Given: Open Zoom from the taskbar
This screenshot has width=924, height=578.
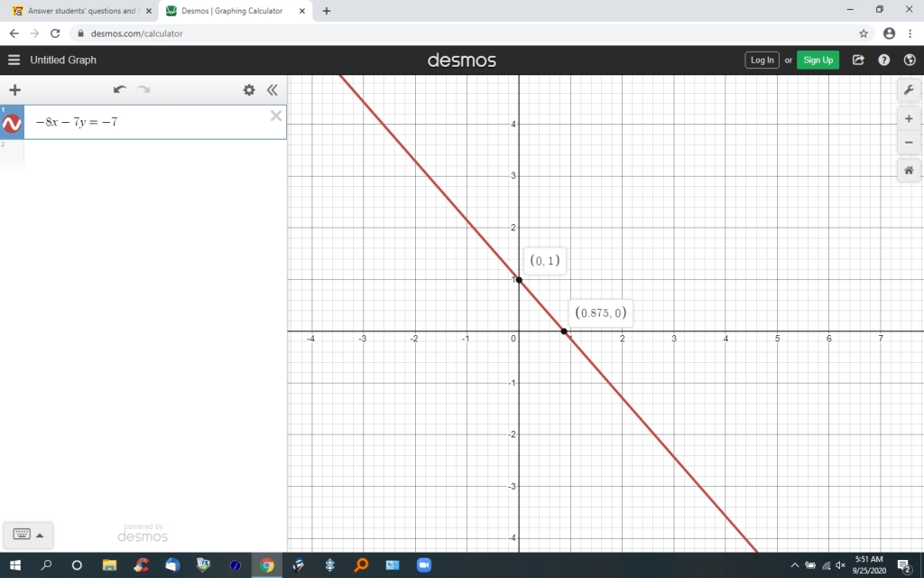Looking at the screenshot, I should click(x=424, y=565).
